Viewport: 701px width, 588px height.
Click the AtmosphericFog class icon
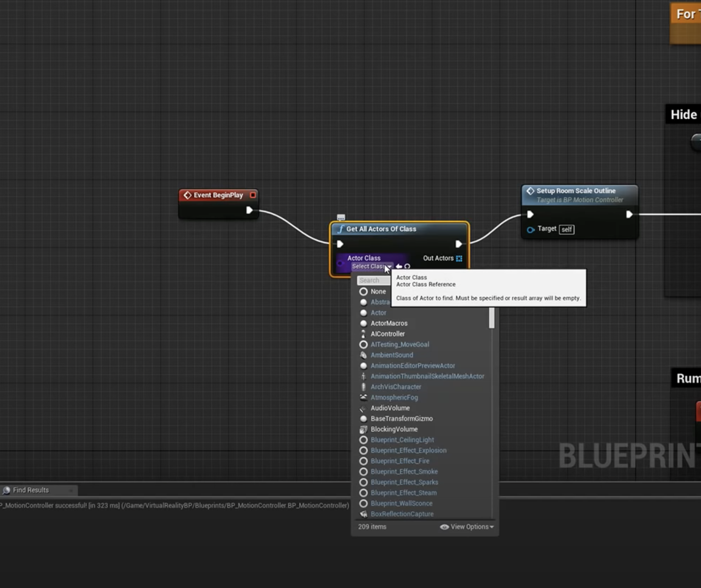click(363, 397)
